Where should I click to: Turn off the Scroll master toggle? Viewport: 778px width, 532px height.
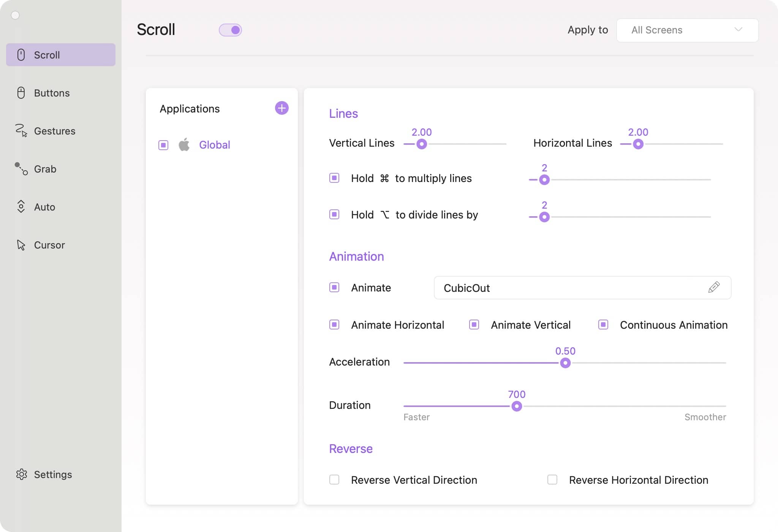pos(230,30)
